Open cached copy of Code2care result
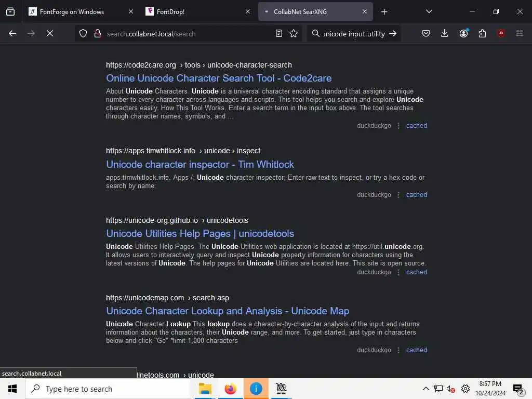The height and width of the screenshot is (399, 532). click(417, 126)
